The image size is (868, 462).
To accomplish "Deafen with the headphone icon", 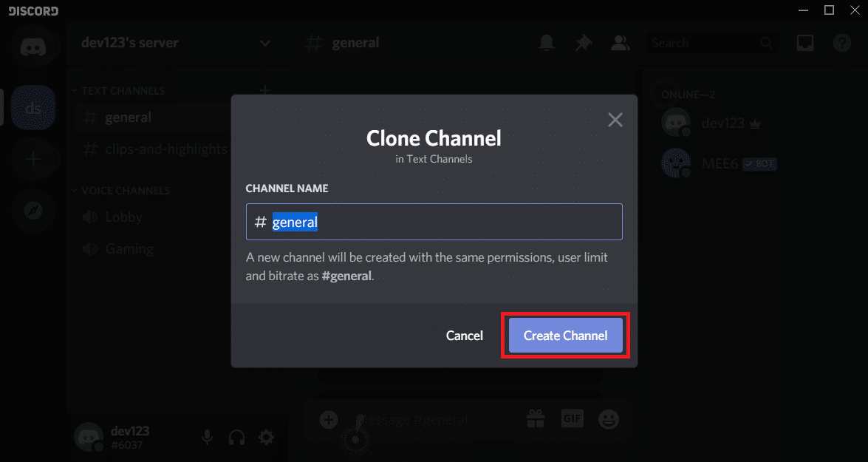I will tap(236, 437).
